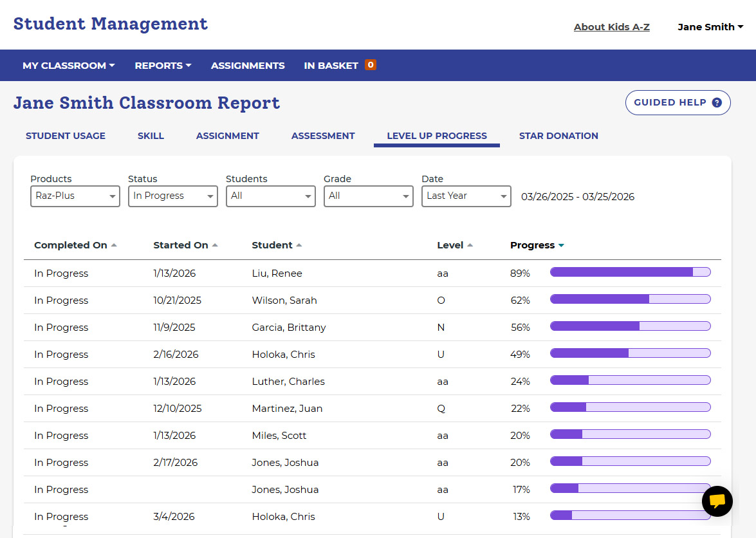Toggle Progress column sort arrow
The height and width of the screenshot is (538, 756).
pyautogui.click(x=561, y=246)
